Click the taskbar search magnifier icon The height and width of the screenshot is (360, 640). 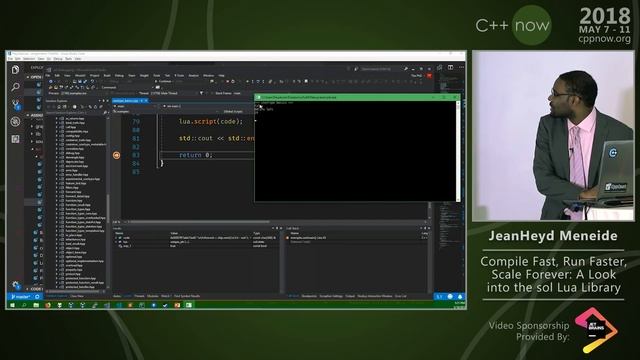(x=24, y=305)
